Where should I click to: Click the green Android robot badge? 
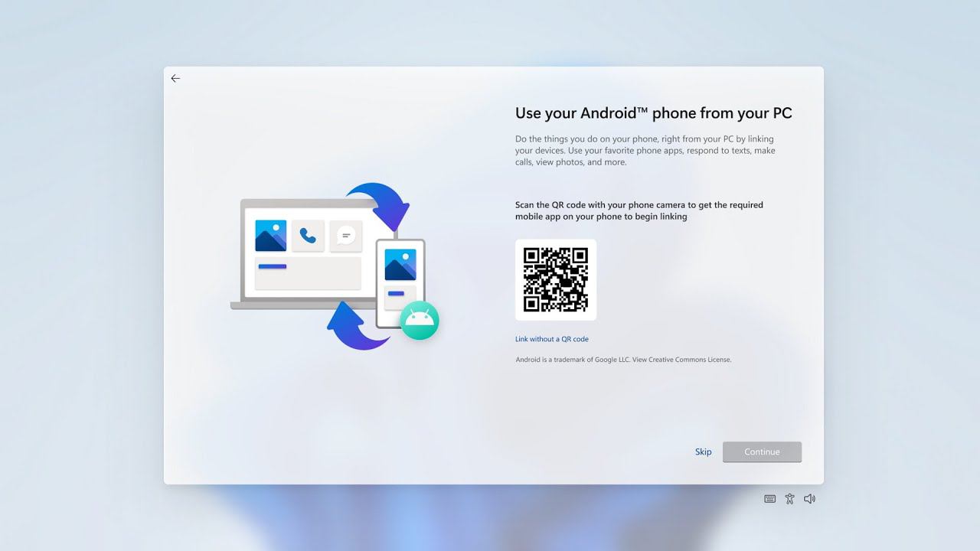click(x=420, y=321)
